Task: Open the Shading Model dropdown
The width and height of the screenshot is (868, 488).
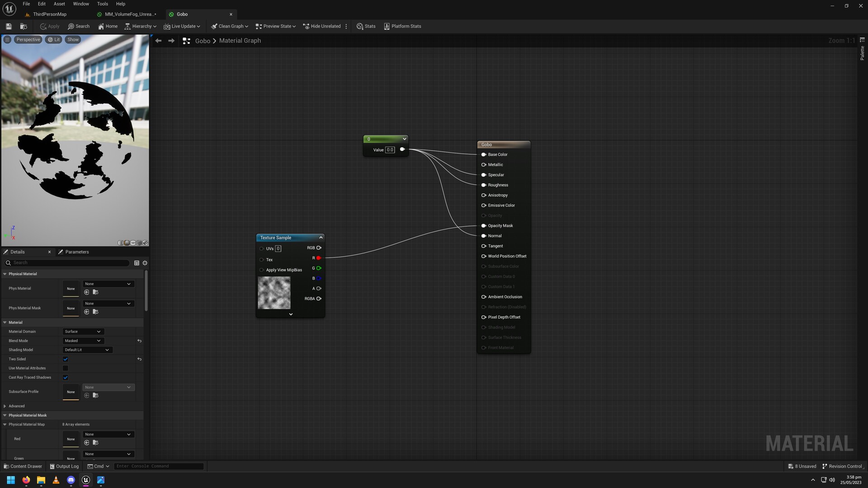Action: point(87,349)
